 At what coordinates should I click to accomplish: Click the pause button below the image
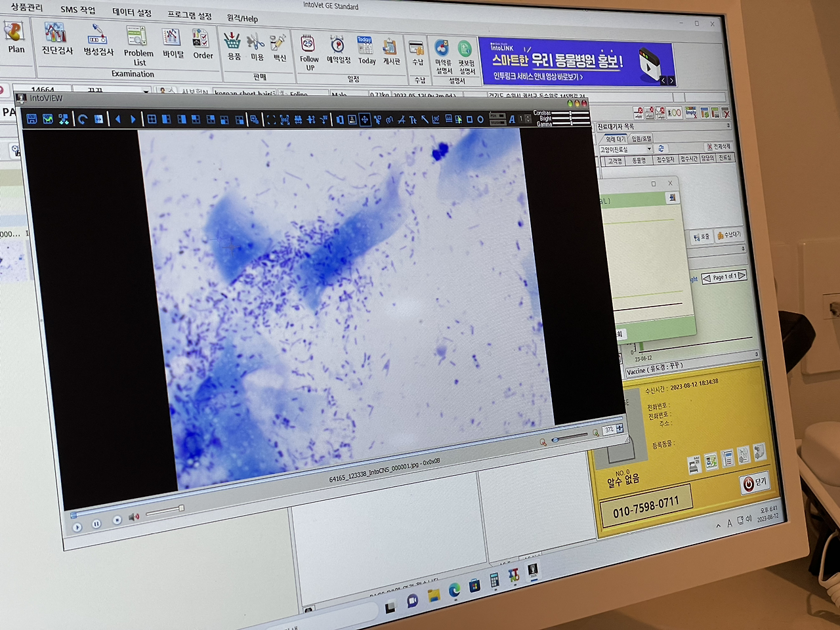coord(96,524)
